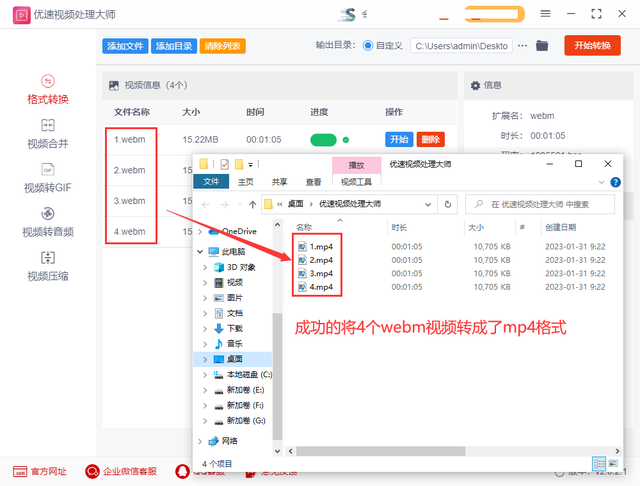Open the 格式转换 format conversion module
The height and width of the screenshot is (486, 640).
48,90
